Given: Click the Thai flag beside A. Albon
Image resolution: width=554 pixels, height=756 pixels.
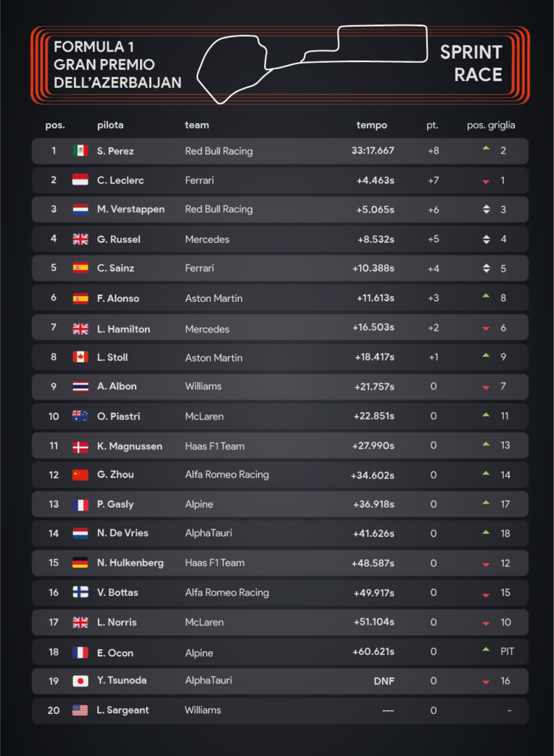Looking at the screenshot, I should pyautogui.click(x=80, y=386).
